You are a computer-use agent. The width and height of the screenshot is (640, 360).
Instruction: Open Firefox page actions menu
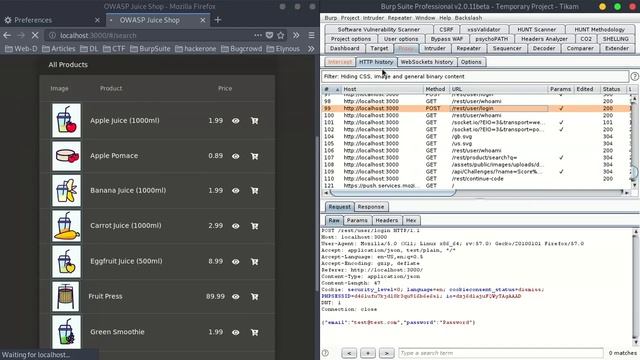click(x=258, y=36)
